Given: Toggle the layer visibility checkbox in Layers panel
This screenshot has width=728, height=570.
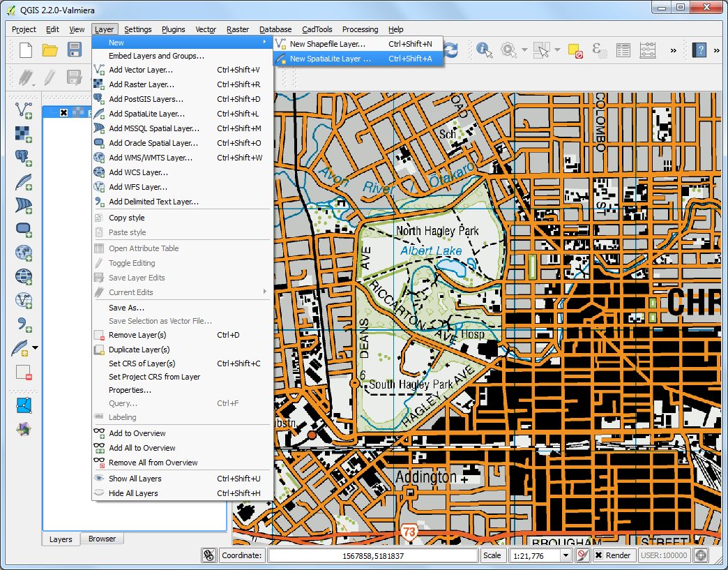Looking at the screenshot, I should (63, 112).
